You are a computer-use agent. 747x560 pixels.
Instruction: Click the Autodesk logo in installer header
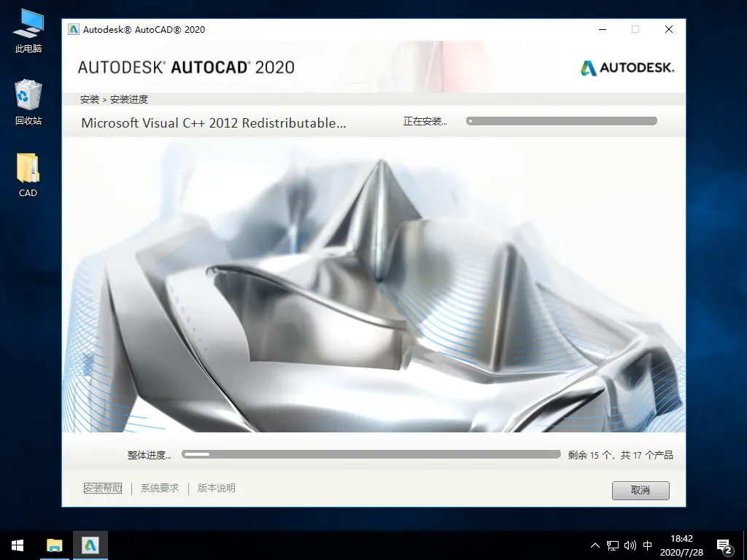tap(627, 68)
